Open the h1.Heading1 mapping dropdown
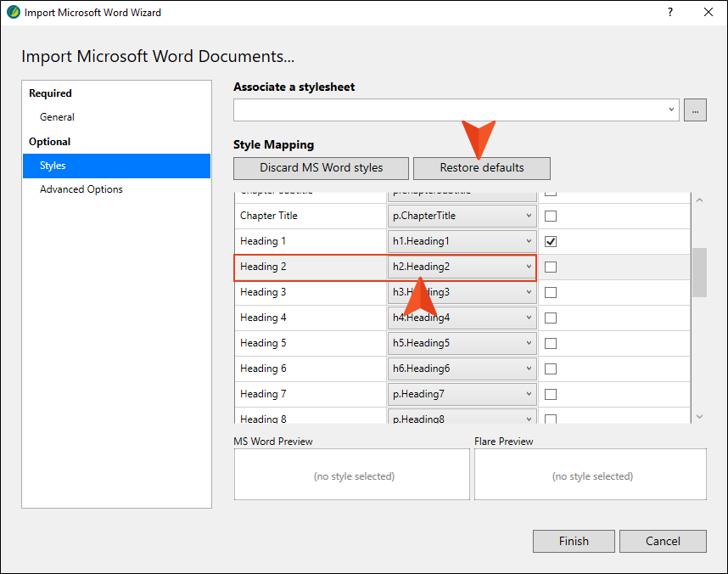The width and height of the screenshot is (728, 574). pos(462,241)
